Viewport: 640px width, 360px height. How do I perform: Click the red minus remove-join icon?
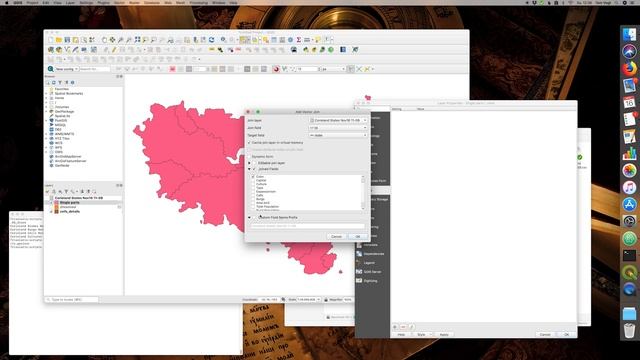click(x=403, y=327)
